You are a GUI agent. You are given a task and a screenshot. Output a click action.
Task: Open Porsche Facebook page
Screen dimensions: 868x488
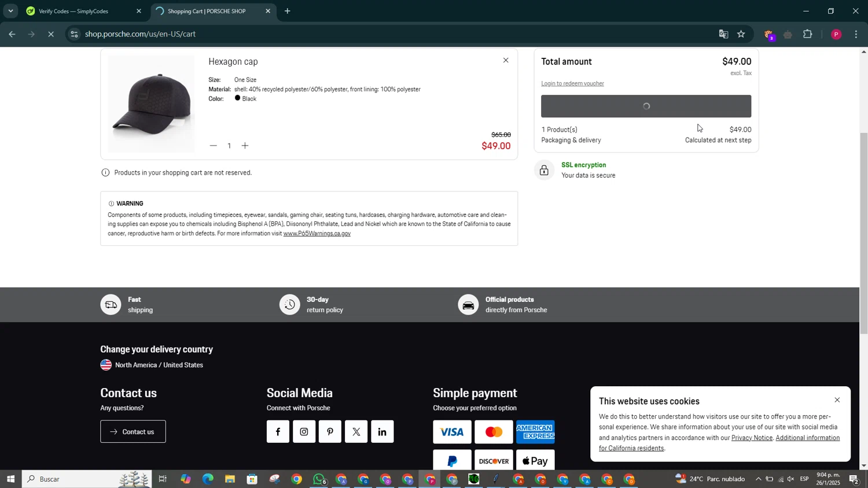pyautogui.click(x=278, y=431)
